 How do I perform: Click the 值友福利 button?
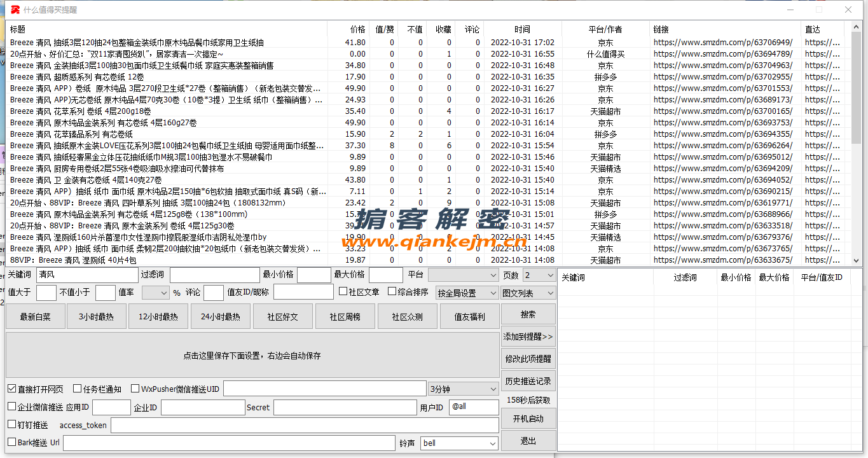pos(469,316)
